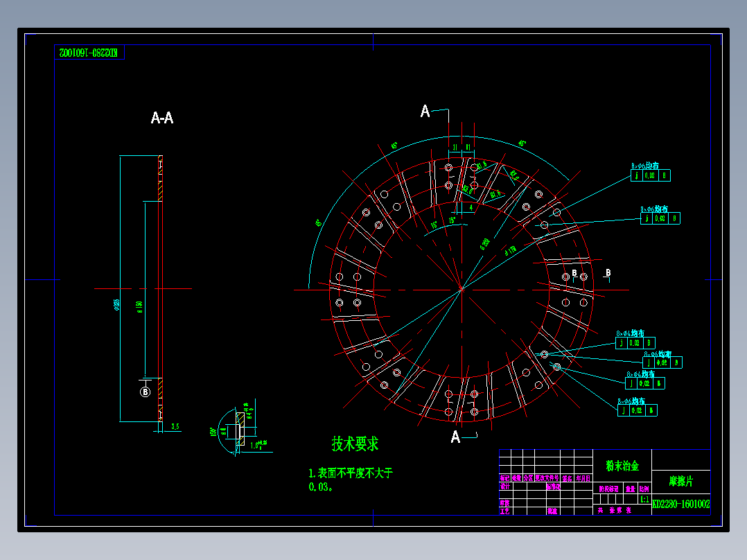Select drawing number KD2280-1601002 in title block
The image size is (747, 560).
680,504
